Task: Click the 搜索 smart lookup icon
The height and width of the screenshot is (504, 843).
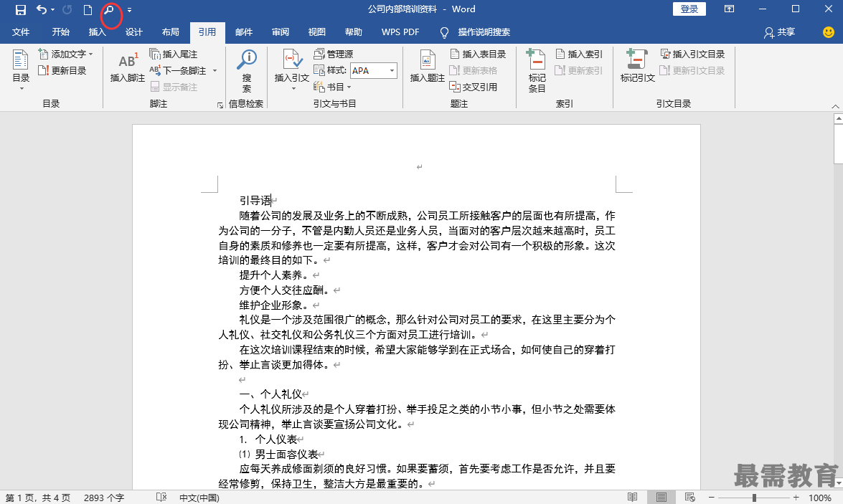Action: click(x=247, y=70)
